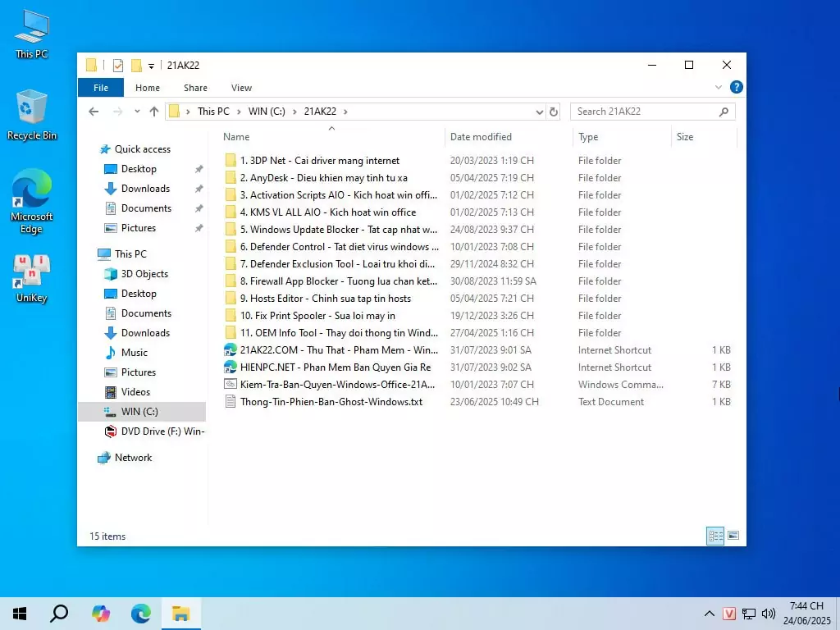Launch Microsoft Edge from desktop shortcut
This screenshot has height=630, width=840.
32,202
